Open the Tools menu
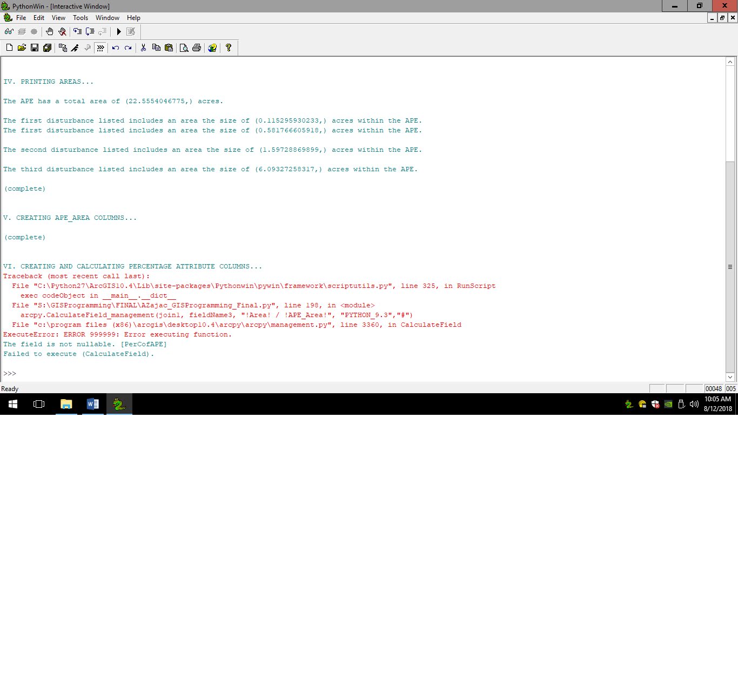This screenshot has height=700, width=738. point(80,18)
